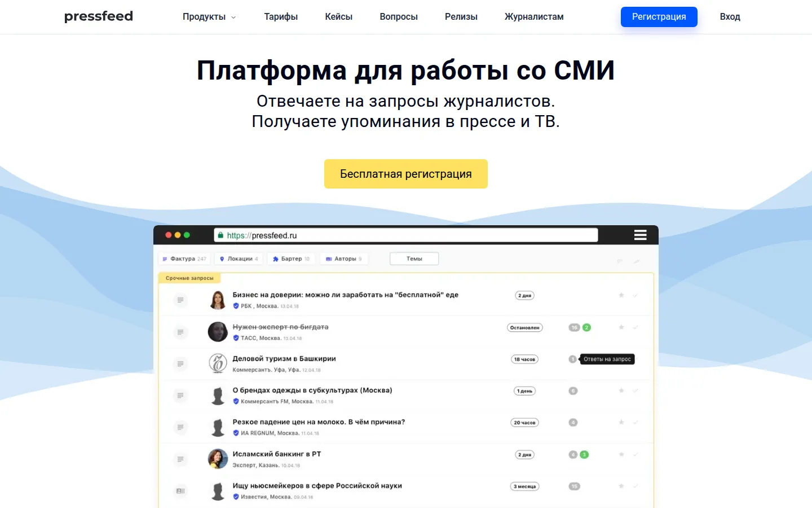This screenshot has height=508, width=812.
Task: Click the text icon on О брендах одежды row
Action: 180,395
